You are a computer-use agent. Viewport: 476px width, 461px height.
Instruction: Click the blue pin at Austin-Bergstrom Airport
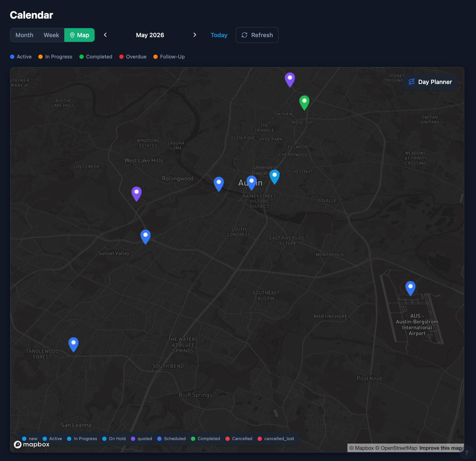[411, 288]
